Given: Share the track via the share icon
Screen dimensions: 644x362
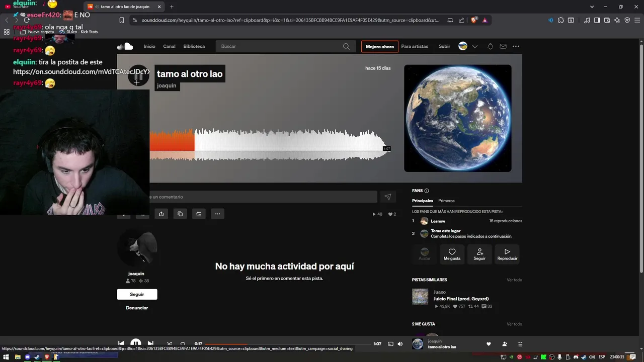Looking at the screenshot, I should click(x=161, y=214).
